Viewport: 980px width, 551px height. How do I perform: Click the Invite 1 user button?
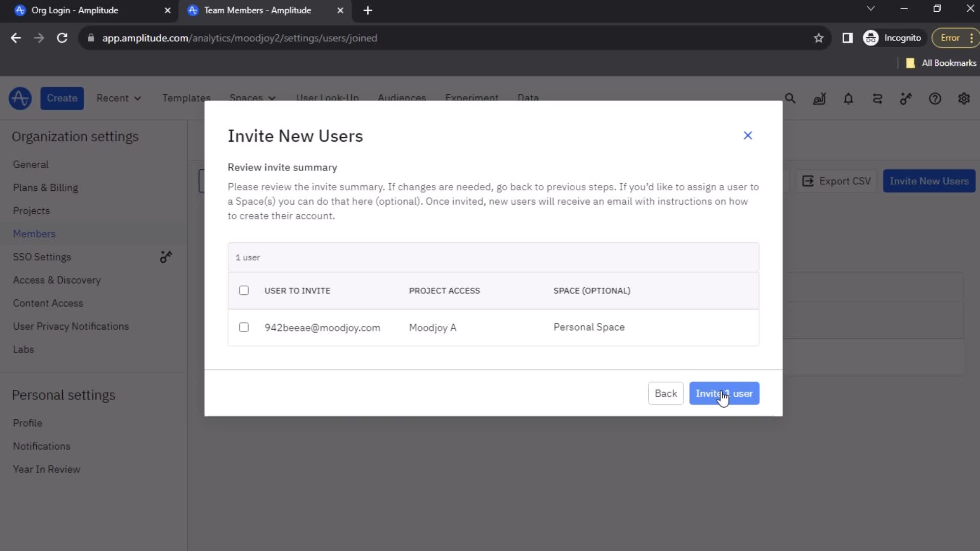point(724,393)
